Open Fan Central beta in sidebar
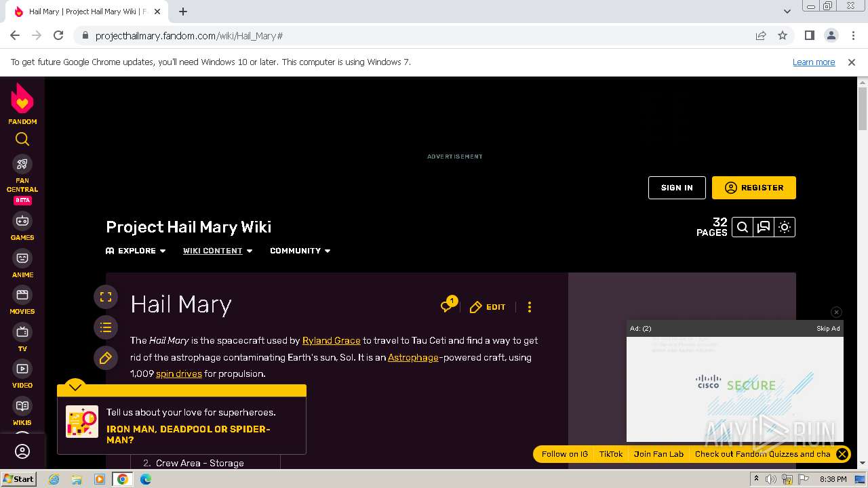 22,180
